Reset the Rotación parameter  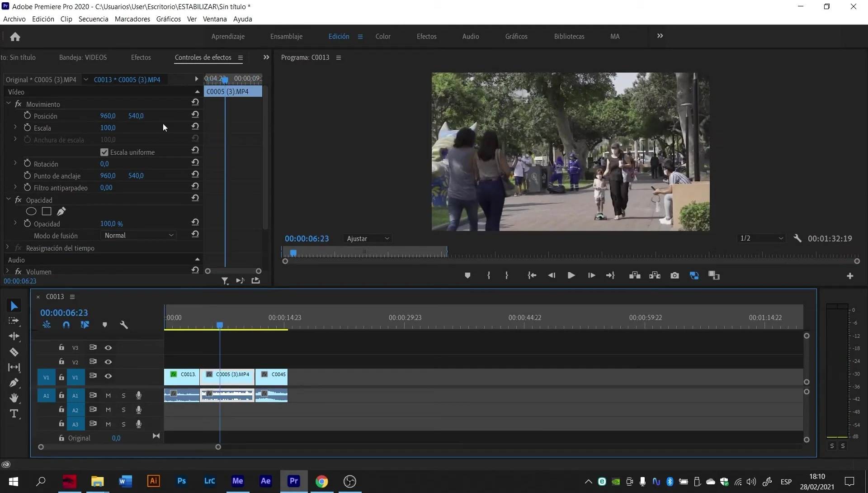[195, 162]
